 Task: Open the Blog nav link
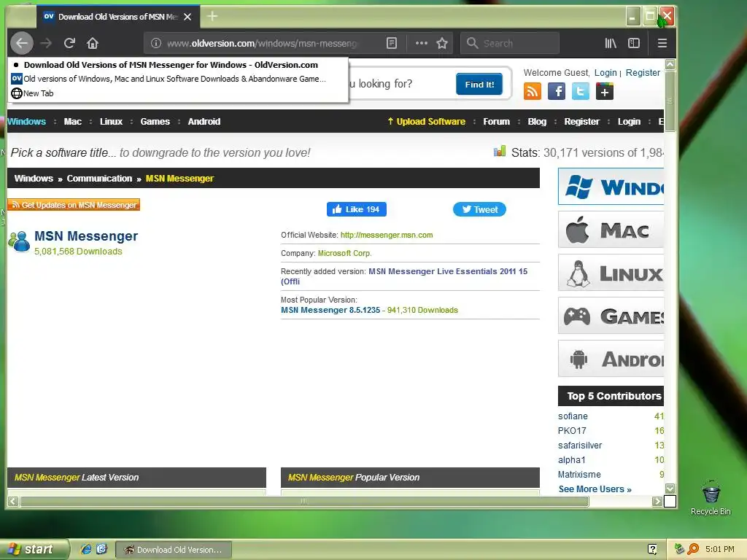(537, 122)
